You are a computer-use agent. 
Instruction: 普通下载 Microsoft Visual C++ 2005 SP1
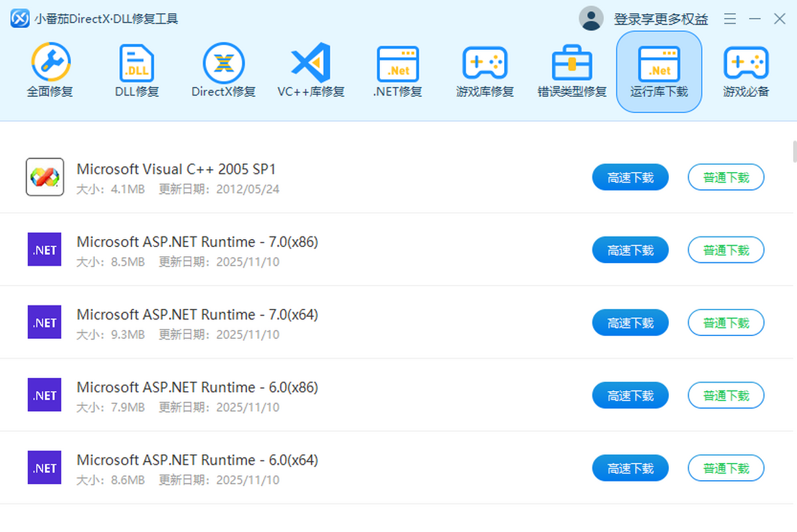coord(726,177)
